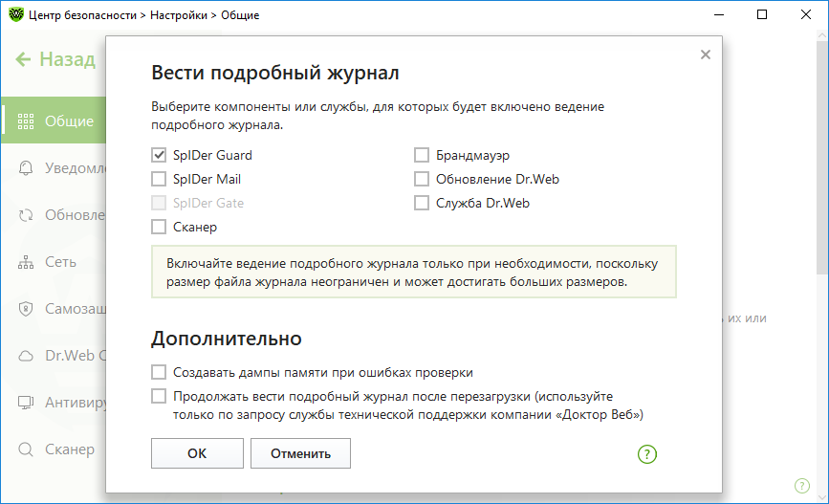
Task: Click the Отменить button
Action: [300, 453]
